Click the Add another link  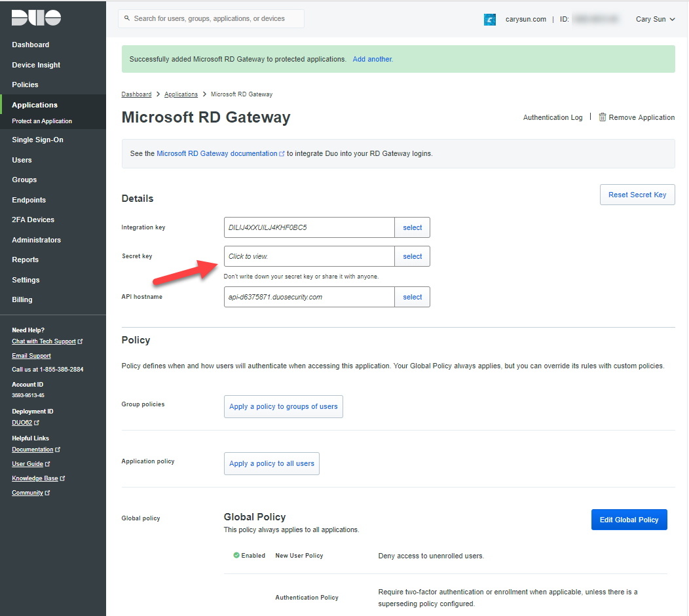[373, 60]
